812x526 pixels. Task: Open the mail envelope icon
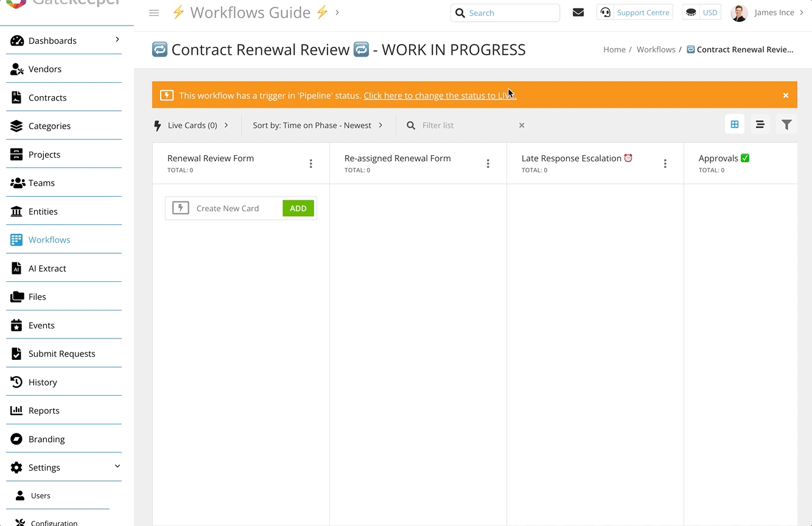click(x=578, y=12)
